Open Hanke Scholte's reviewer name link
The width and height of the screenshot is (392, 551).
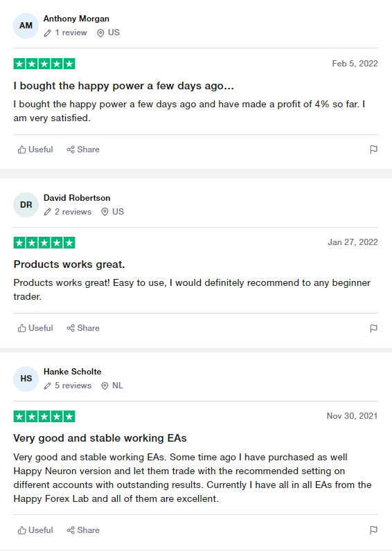pyautogui.click(x=73, y=372)
